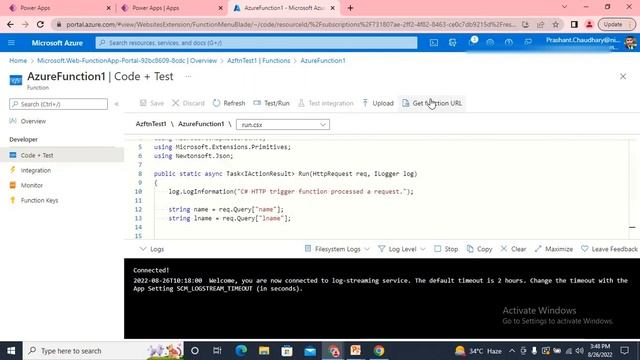Viewport: 640px width, 360px height.
Task: Click the Azure search resources box
Action: (256, 42)
